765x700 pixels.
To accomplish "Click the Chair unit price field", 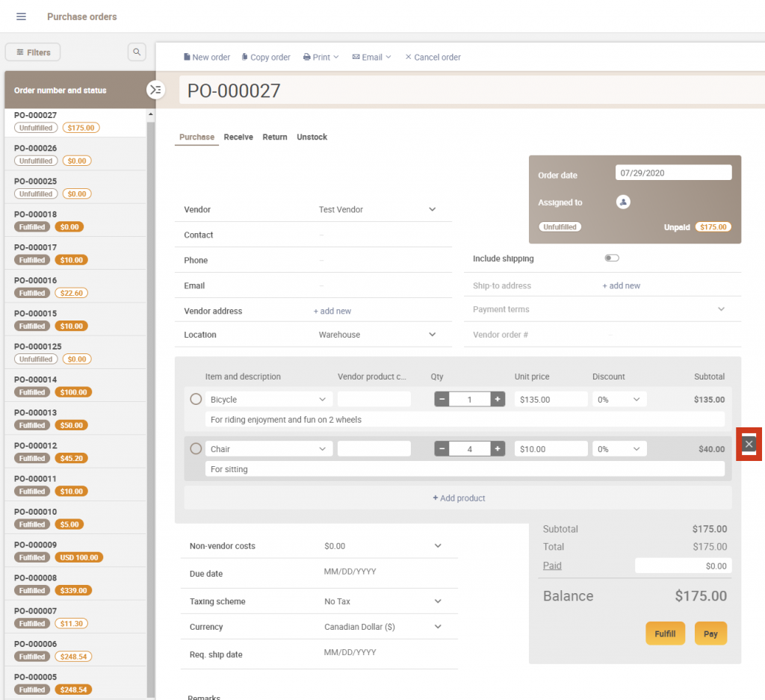I will point(551,449).
